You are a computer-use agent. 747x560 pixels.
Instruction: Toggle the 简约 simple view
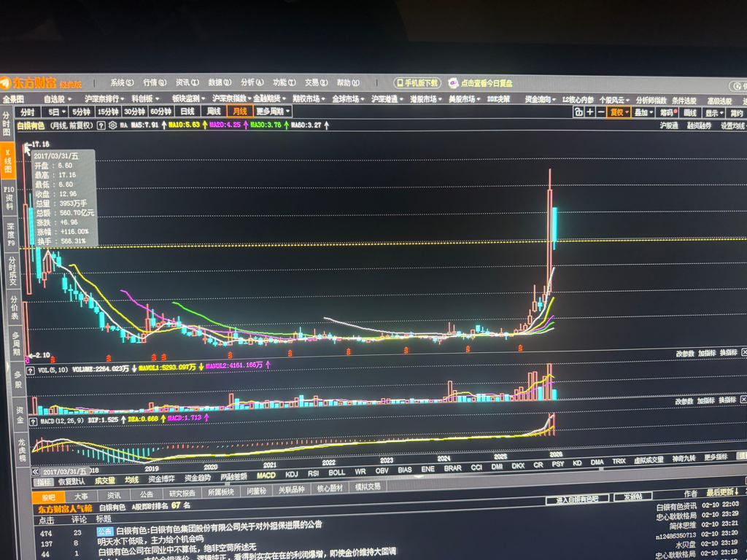[737, 113]
